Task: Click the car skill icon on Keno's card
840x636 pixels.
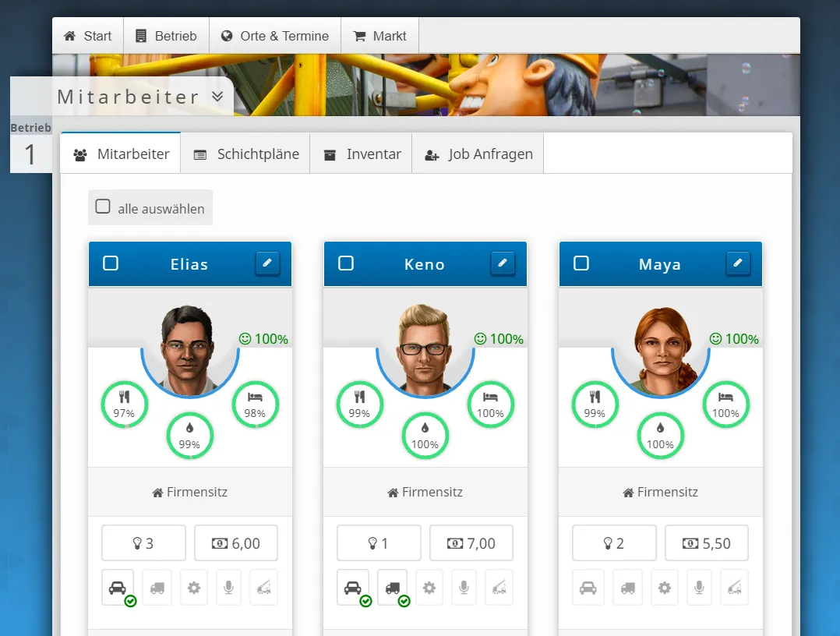Action: tap(353, 588)
